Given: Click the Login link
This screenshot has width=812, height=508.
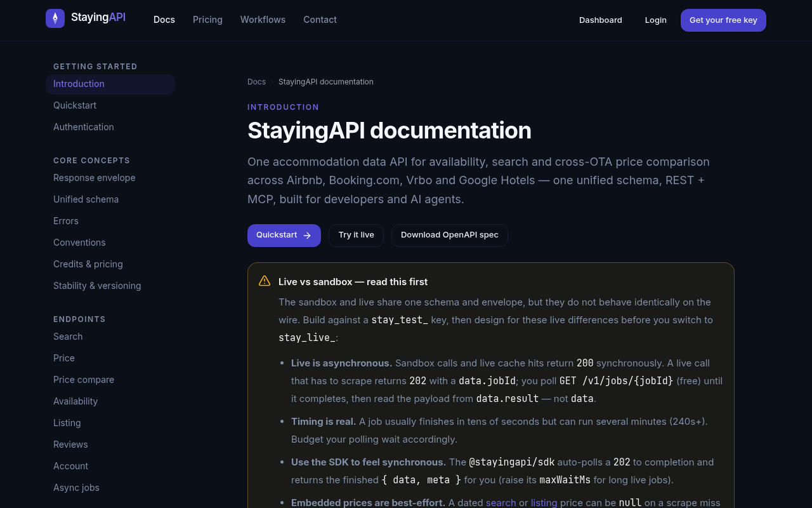Looking at the screenshot, I should 655,20.
